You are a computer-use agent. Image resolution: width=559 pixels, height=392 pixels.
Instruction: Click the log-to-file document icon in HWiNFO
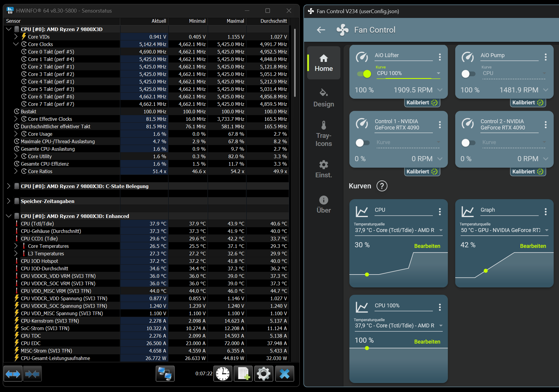[243, 374]
